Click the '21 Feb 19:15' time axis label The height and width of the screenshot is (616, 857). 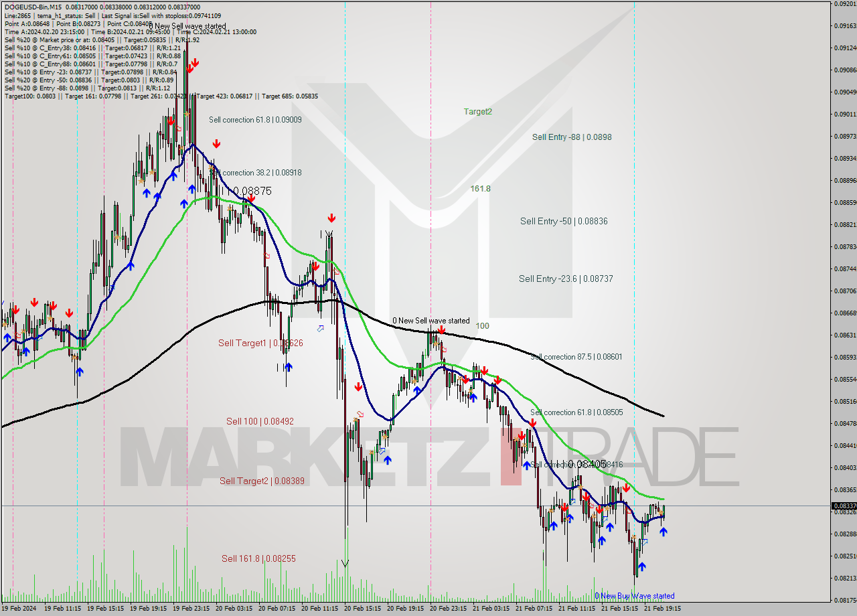click(662, 609)
